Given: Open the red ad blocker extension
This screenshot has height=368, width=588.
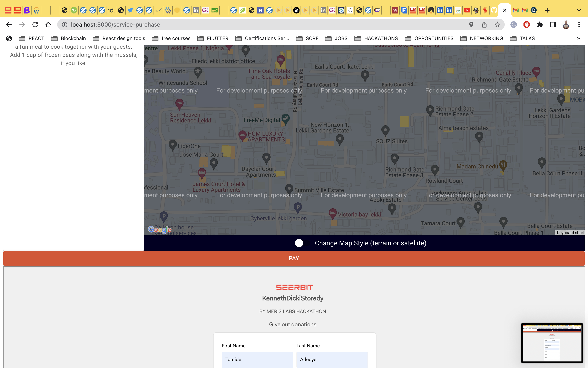Looking at the screenshot, I should pos(527,25).
